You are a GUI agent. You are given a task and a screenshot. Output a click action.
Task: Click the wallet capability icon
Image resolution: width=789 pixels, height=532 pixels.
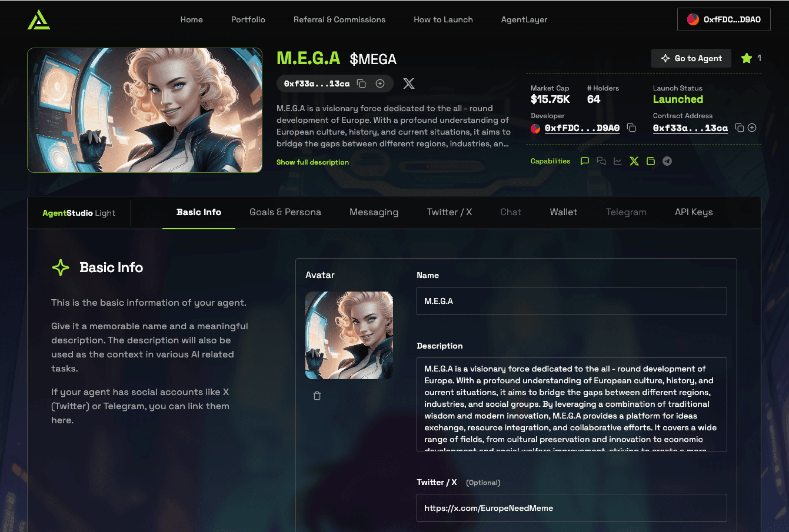651,161
